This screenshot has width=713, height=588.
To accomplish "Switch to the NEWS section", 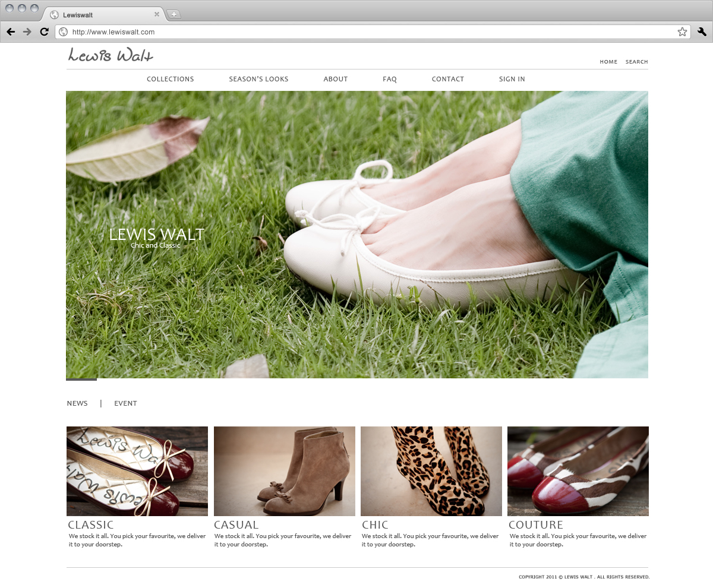I will [x=77, y=403].
